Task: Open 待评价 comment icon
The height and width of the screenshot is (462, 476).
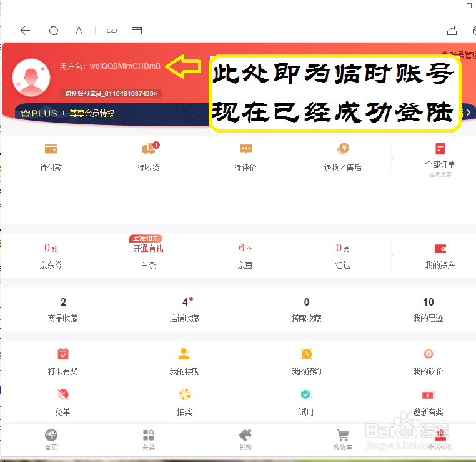Action: (x=246, y=149)
